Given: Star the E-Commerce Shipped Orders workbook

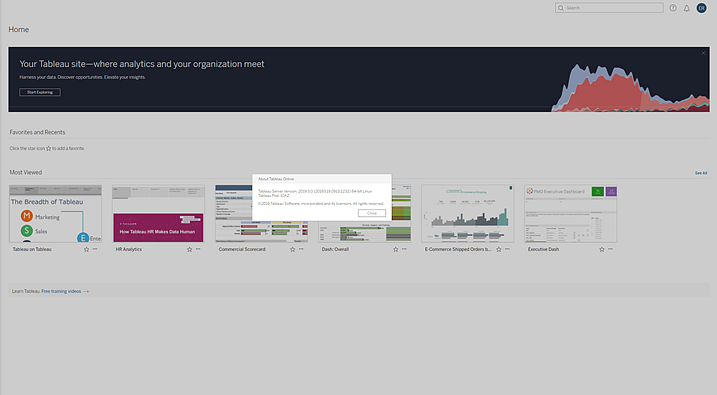Looking at the screenshot, I should pos(499,249).
